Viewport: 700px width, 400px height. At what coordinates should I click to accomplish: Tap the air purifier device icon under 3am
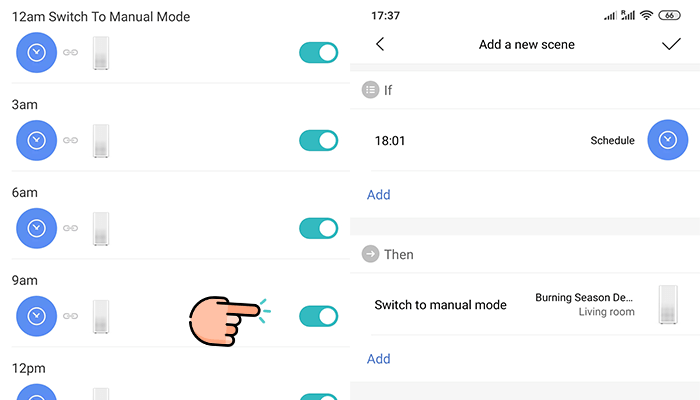[101, 141]
